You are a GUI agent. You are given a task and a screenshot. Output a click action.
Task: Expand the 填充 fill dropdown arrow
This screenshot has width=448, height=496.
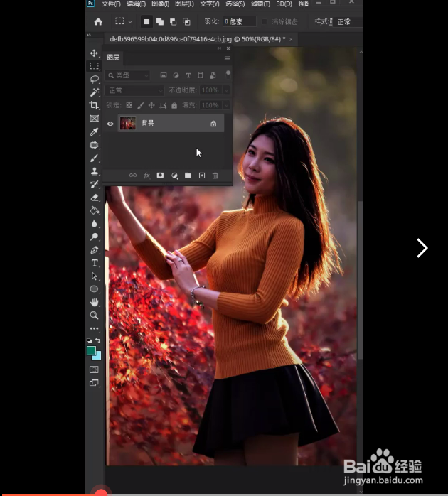[226, 105]
